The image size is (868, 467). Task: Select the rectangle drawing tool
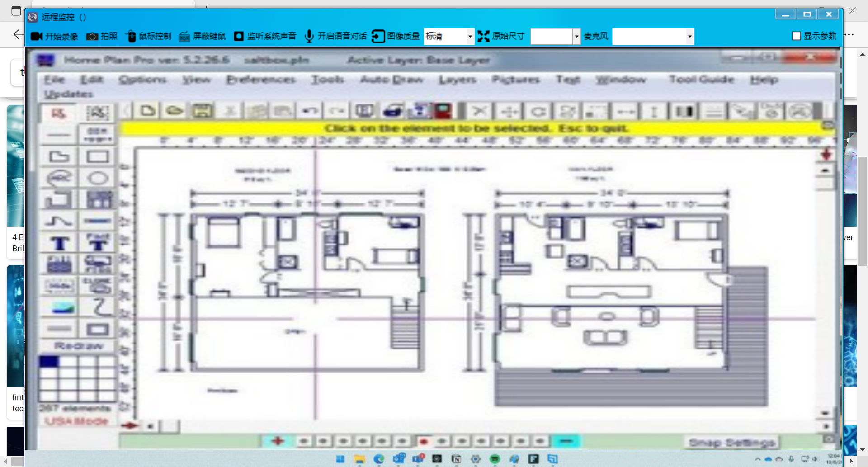pos(98,157)
